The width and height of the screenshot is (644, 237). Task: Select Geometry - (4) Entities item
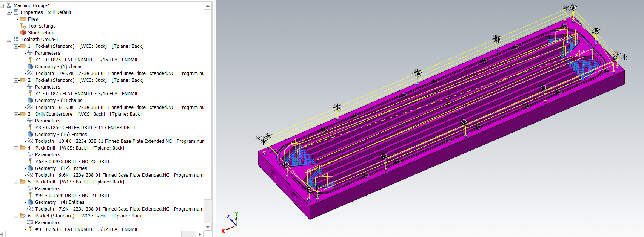[59, 202]
